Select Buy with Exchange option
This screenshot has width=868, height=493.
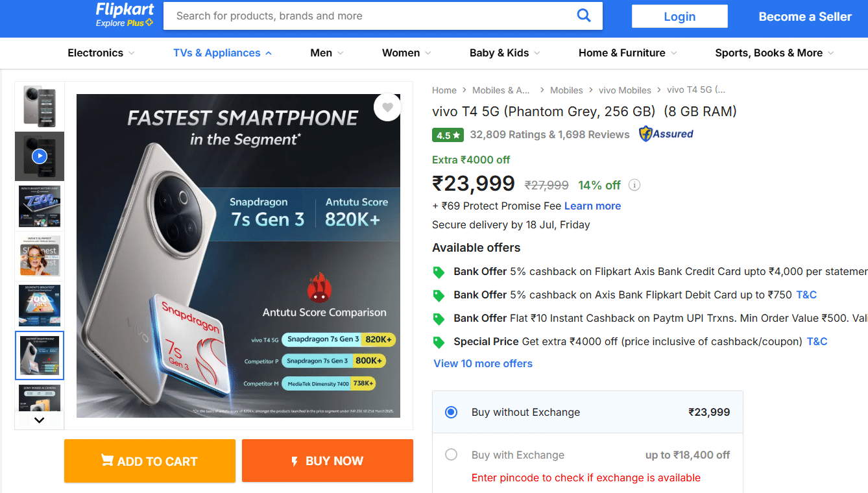coord(452,455)
